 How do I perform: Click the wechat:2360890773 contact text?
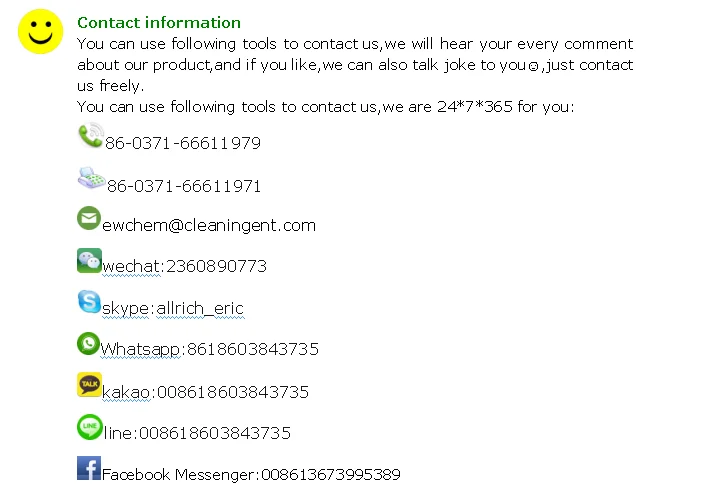[184, 267]
